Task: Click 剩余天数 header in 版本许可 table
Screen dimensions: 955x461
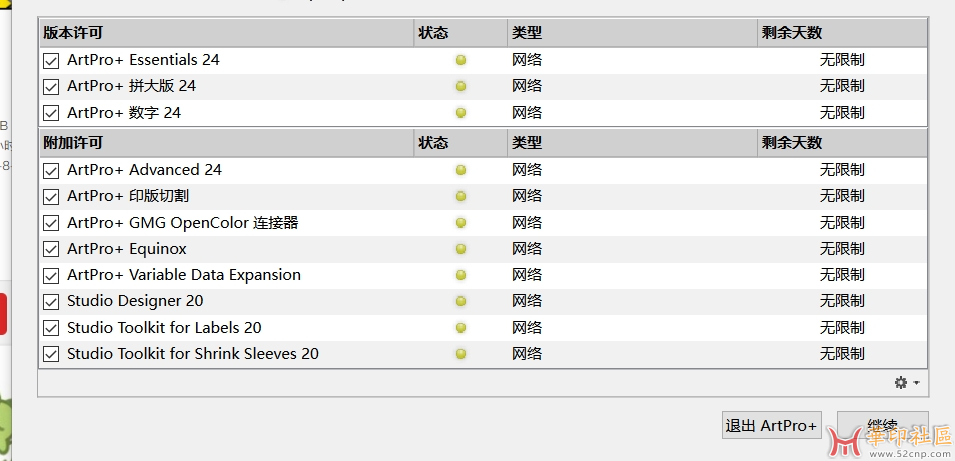Action: coord(842,33)
